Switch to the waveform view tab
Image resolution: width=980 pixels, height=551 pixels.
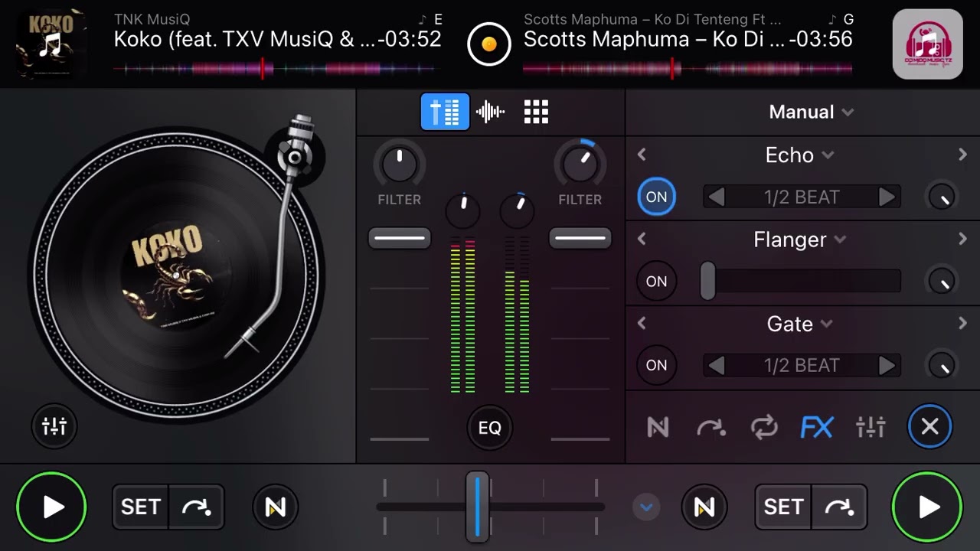click(490, 112)
